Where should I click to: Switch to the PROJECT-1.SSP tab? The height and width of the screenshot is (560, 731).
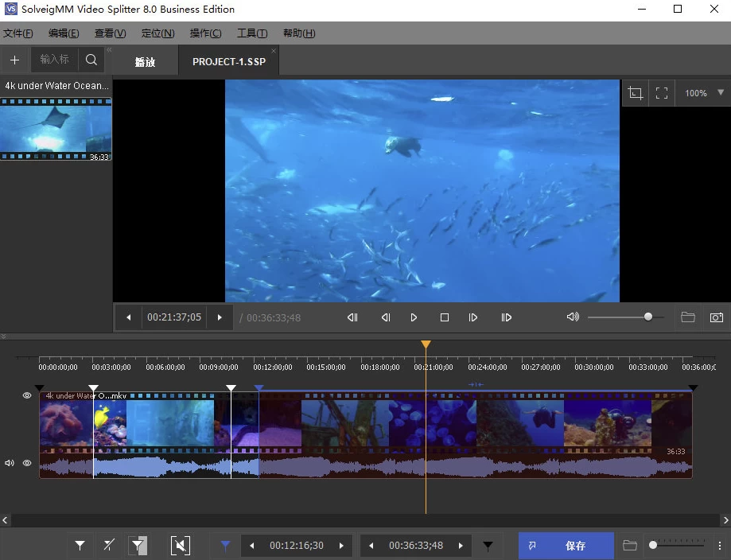[x=229, y=60]
